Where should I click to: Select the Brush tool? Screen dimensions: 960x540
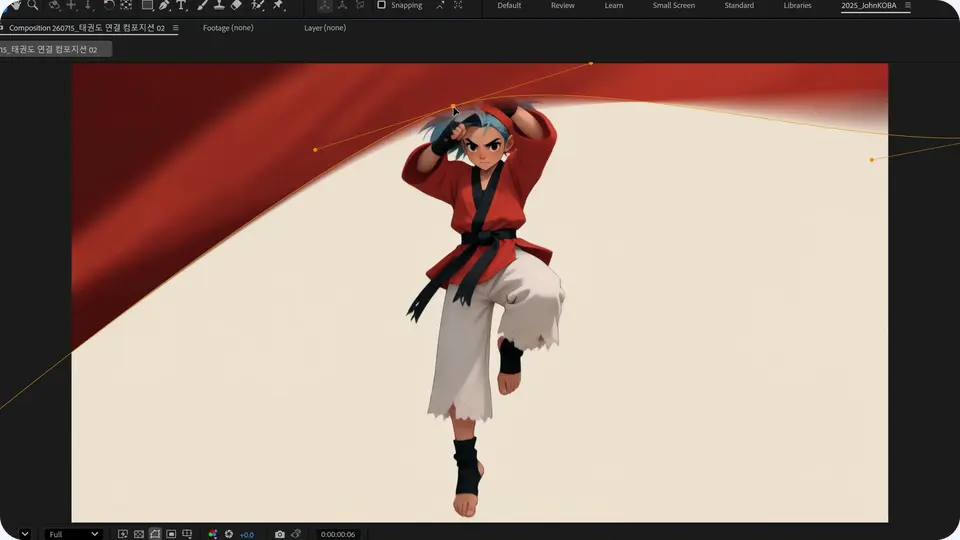[202, 5]
